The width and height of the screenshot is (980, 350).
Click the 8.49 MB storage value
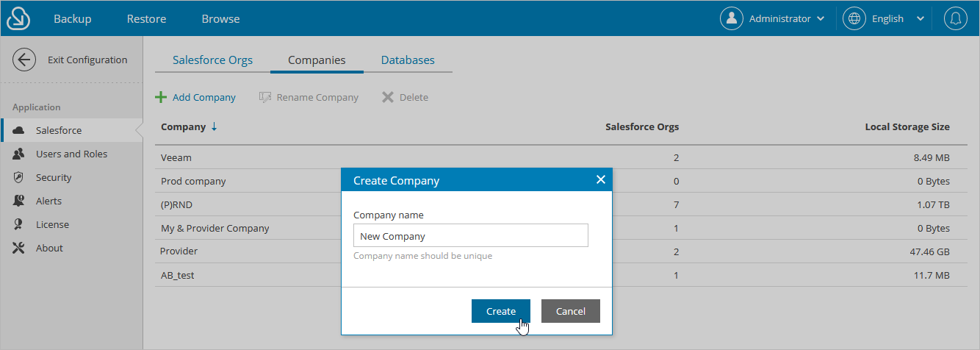pyautogui.click(x=932, y=157)
